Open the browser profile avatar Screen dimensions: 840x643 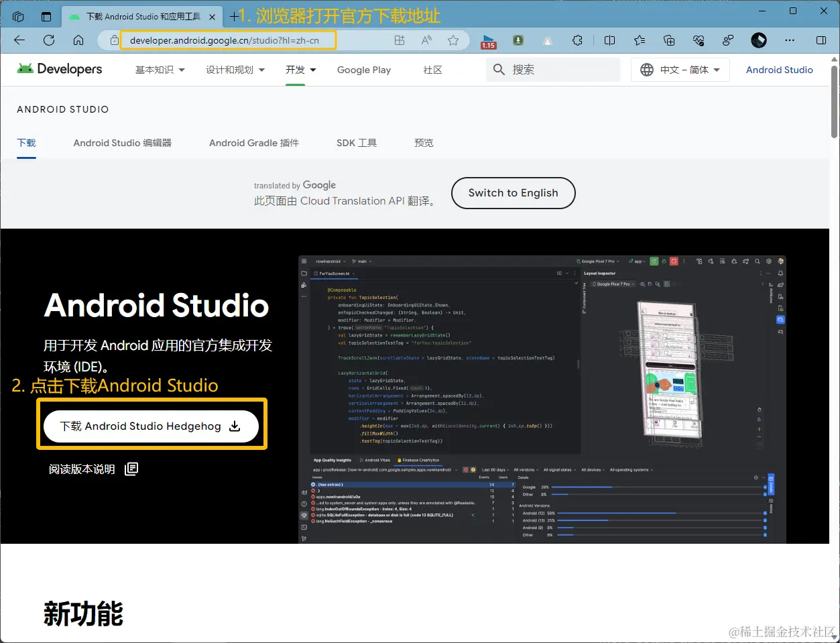(759, 40)
